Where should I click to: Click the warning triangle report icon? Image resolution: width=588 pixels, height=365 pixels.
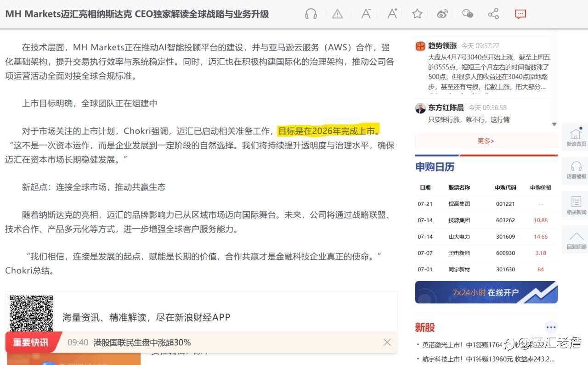pyautogui.click(x=338, y=14)
